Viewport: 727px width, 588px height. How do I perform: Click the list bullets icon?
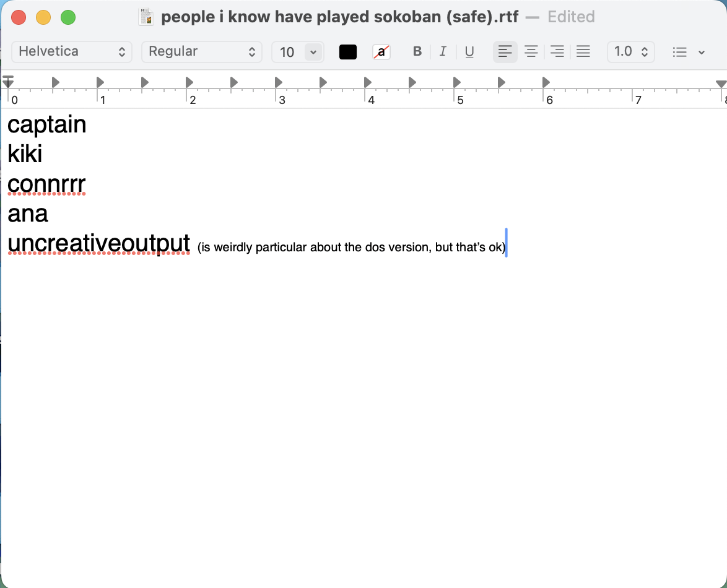680,52
